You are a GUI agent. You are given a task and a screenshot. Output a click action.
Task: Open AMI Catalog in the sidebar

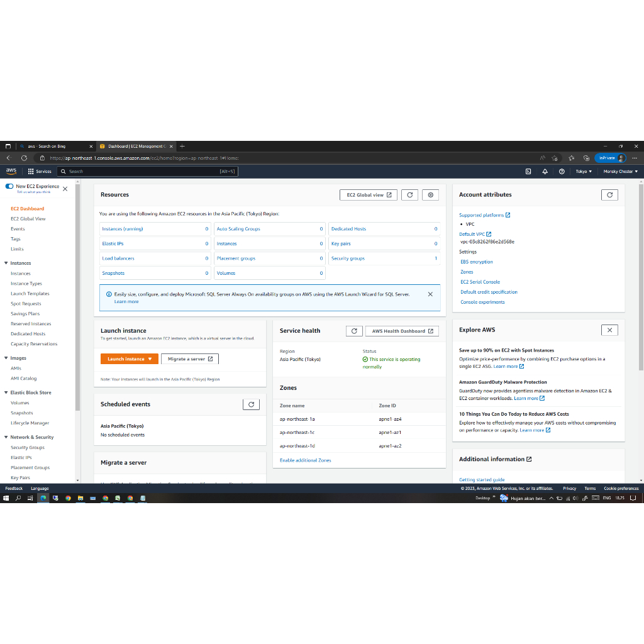coord(23,379)
